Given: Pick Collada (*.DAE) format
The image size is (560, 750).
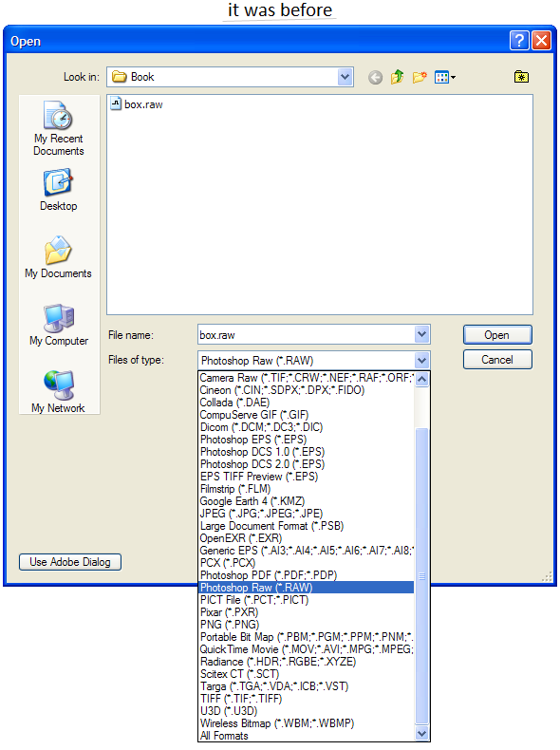Looking at the screenshot, I should click(306, 403).
